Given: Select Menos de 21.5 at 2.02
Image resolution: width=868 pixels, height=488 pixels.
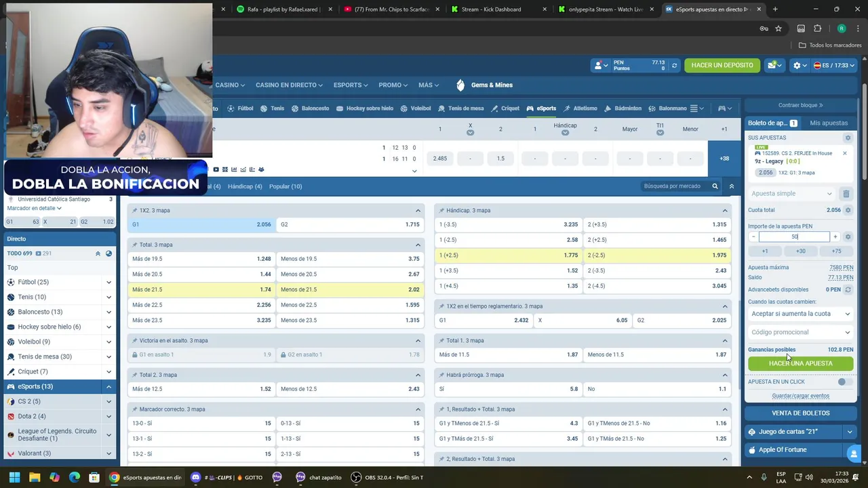Looking at the screenshot, I should 350,289.
